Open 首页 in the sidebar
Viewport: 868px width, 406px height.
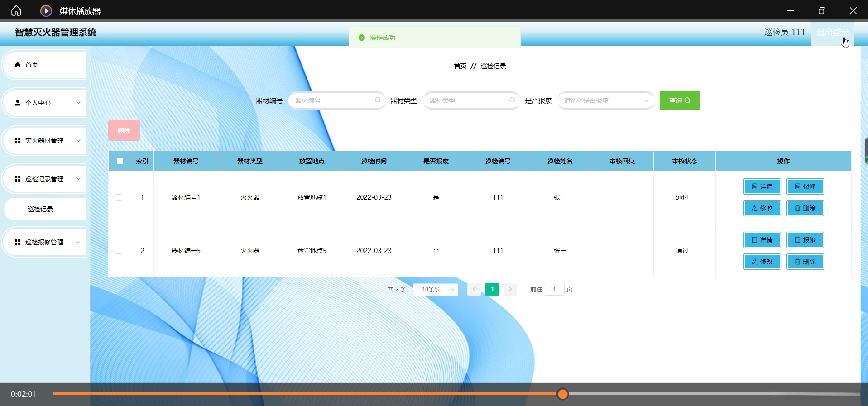pyautogui.click(x=44, y=65)
